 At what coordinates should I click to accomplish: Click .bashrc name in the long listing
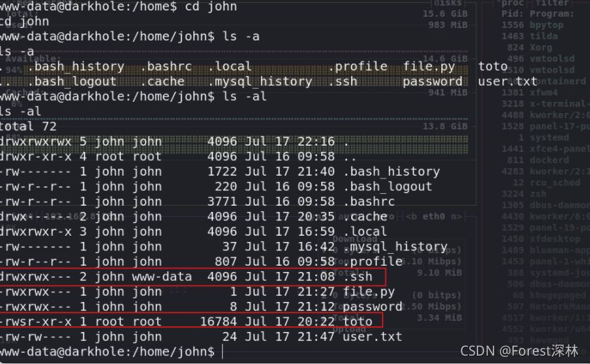(x=369, y=202)
